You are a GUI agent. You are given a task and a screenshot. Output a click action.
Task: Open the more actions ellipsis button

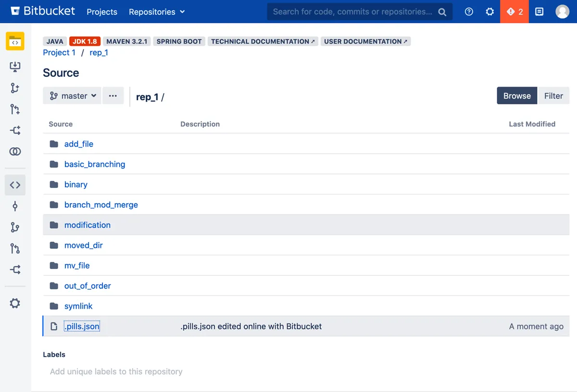pyautogui.click(x=113, y=96)
